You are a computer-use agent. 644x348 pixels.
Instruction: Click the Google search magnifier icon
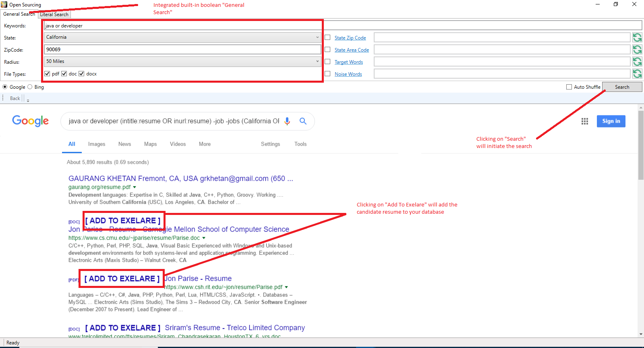click(303, 121)
